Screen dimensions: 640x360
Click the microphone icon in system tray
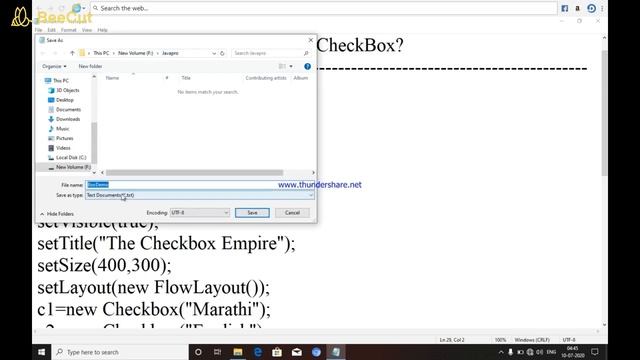click(510, 352)
